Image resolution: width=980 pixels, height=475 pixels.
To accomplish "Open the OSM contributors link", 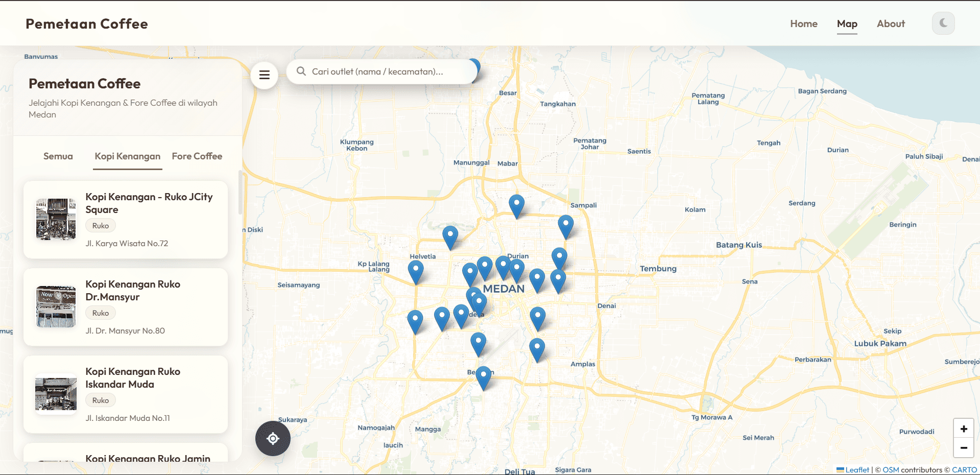I will pos(891,470).
